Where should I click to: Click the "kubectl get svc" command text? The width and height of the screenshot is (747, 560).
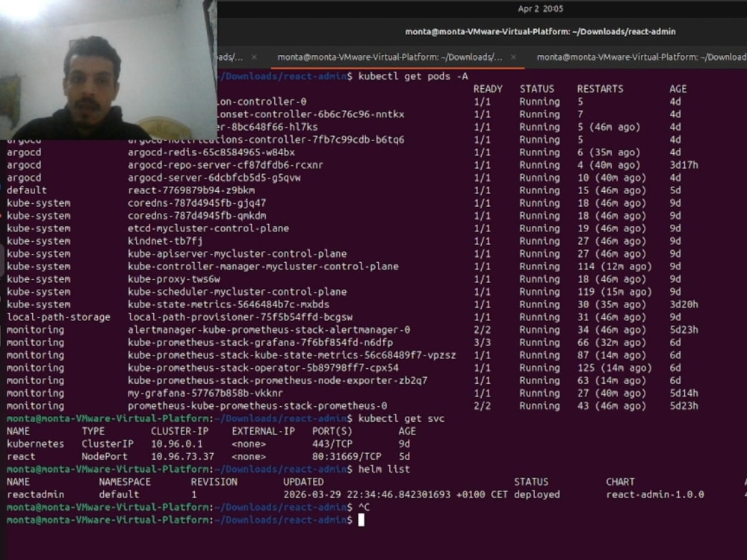point(401,419)
